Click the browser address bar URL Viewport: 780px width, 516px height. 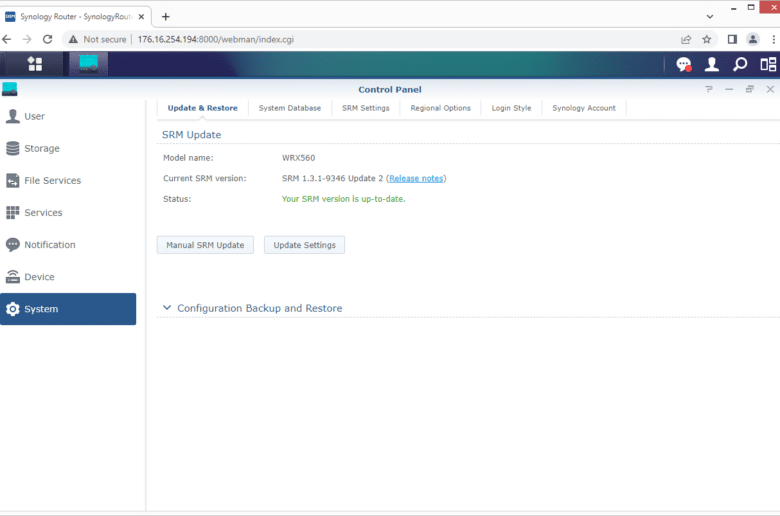click(x=215, y=39)
